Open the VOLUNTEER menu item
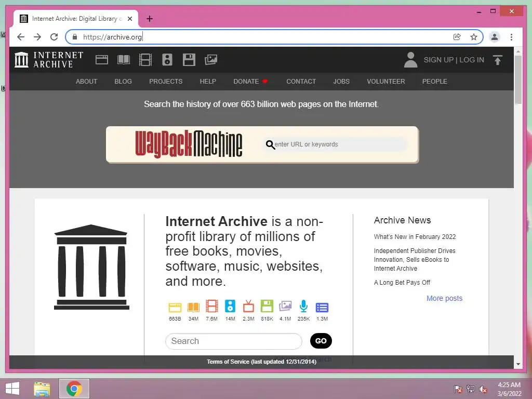The image size is (532, 399). click(386, 82)
